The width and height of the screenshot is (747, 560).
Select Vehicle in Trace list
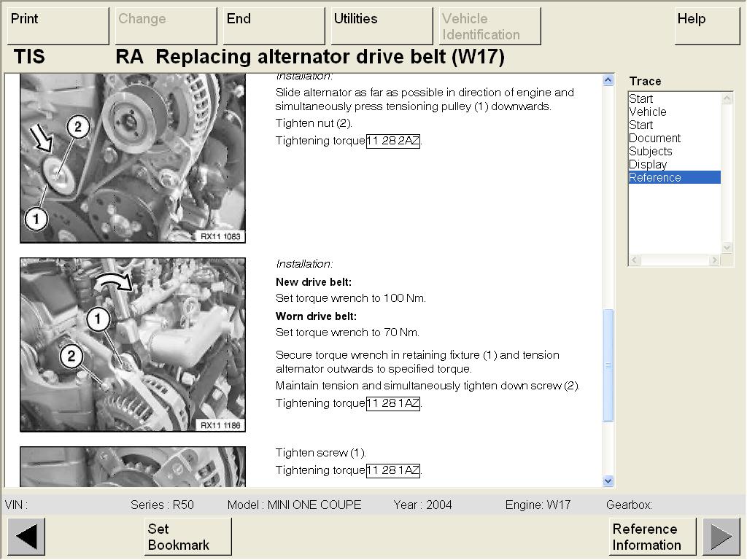point(647,112)
